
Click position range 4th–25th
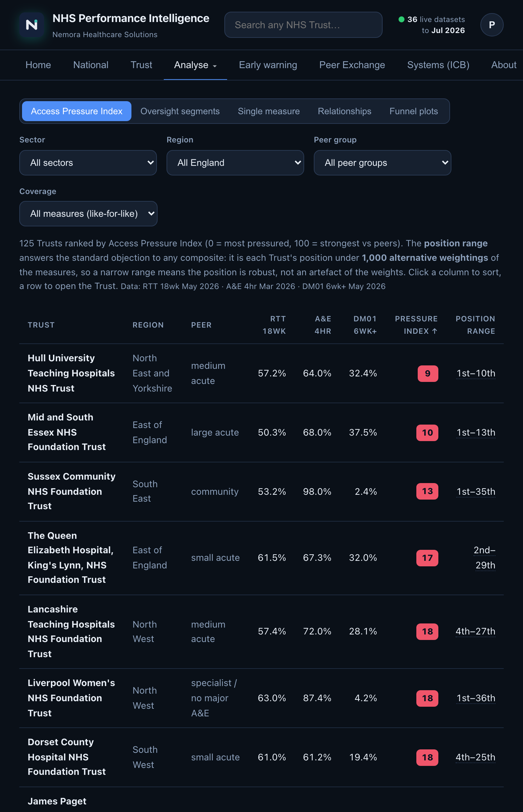pos(476,757)
